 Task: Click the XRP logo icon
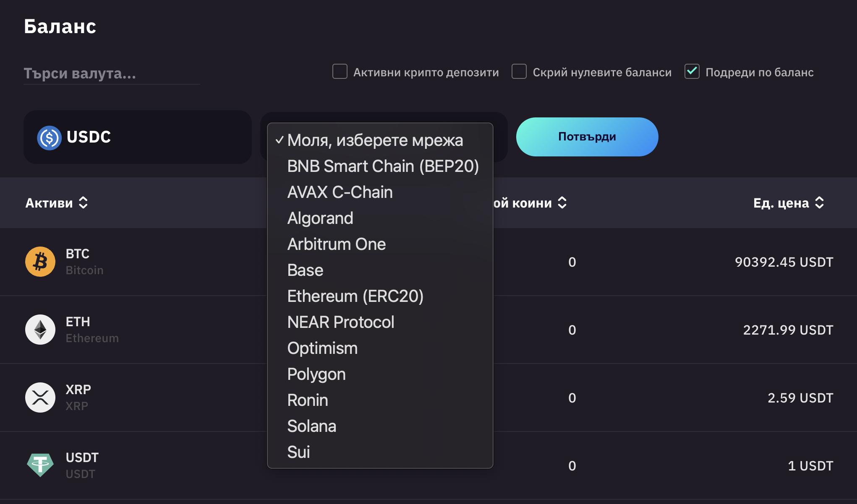pos(40,397)
